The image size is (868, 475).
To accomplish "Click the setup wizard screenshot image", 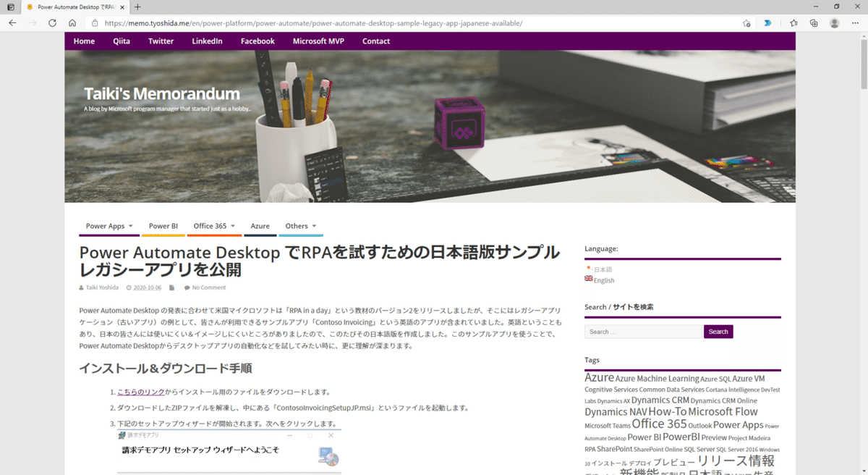I will coord(229,452).
